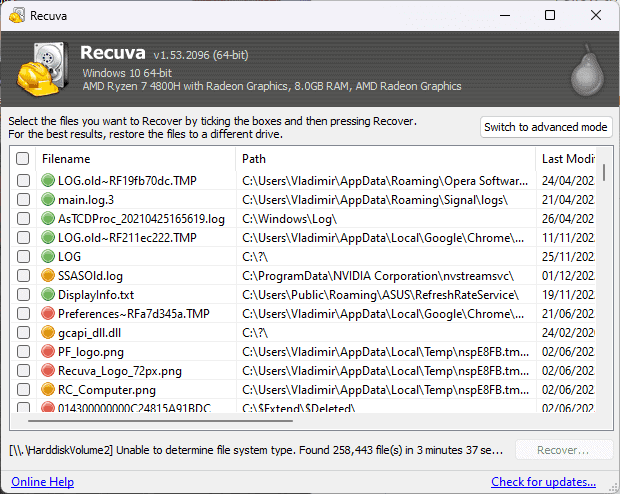This screenshot has height=494, width=620.
Task: Select filename RC_Computer.png
Action: pos(107,390)
